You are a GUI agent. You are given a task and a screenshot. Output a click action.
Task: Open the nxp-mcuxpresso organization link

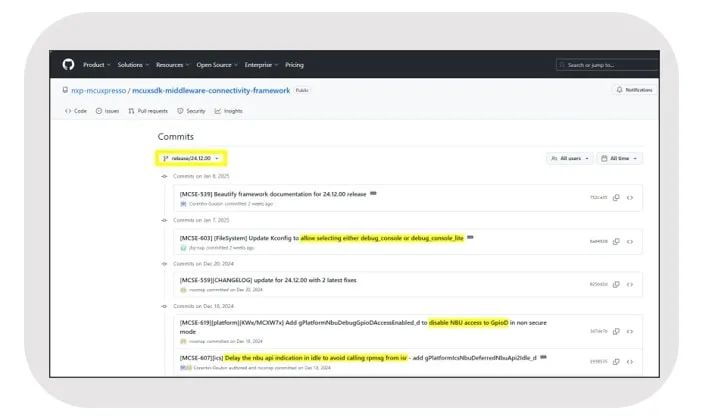98,90
